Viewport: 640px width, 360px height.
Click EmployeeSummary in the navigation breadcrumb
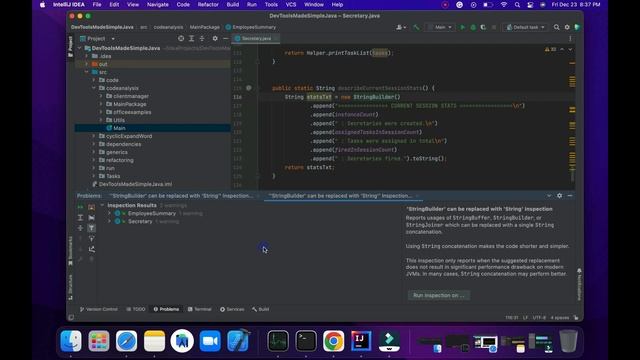point(251,27)
